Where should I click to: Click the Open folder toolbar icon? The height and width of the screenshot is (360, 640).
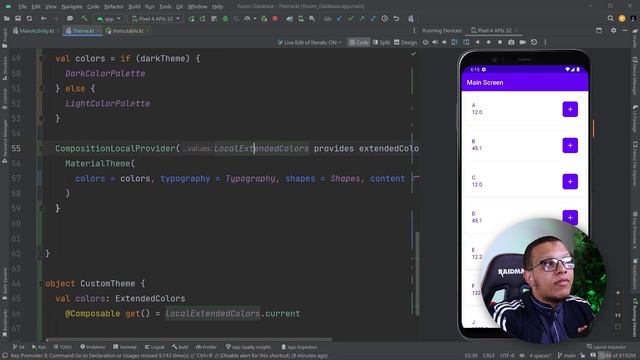(7, 18)
